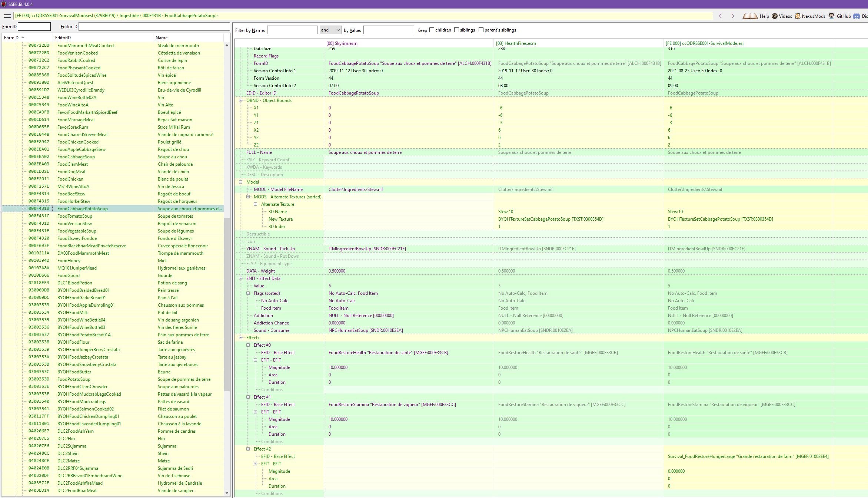This screenshot has width=868, height=498.
Task: Open the Videos GP icon
Action: (775, 16)
